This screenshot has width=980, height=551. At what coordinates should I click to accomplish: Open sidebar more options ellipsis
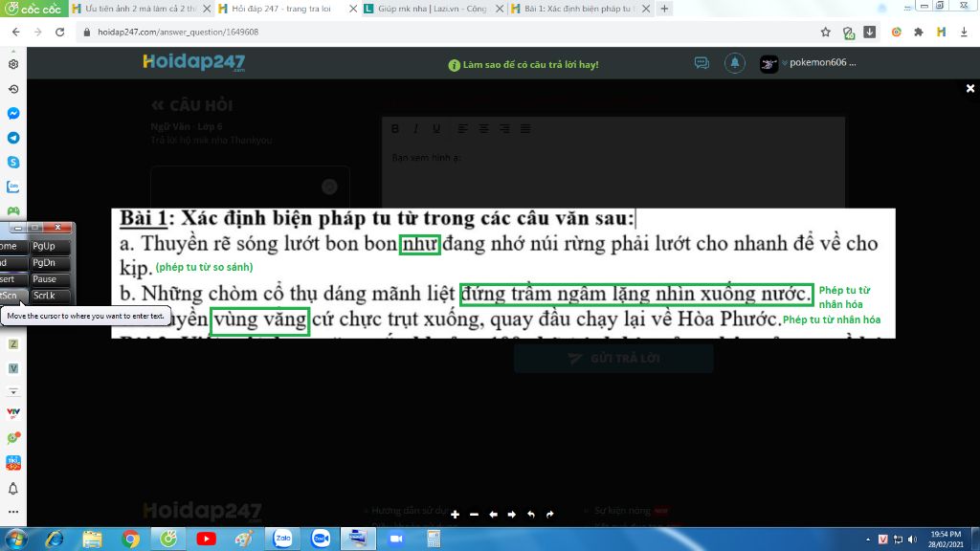(13, 512)
